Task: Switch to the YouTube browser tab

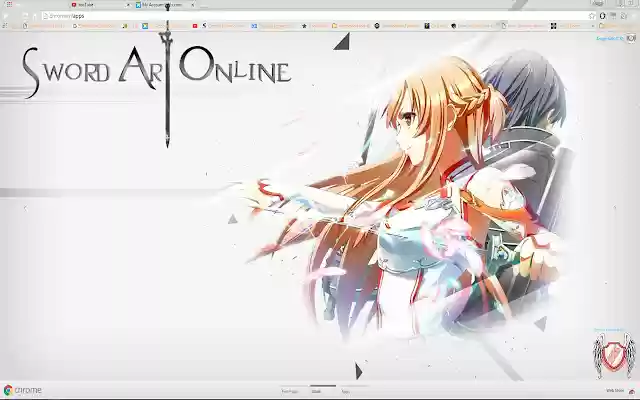Action: [98, 5]
